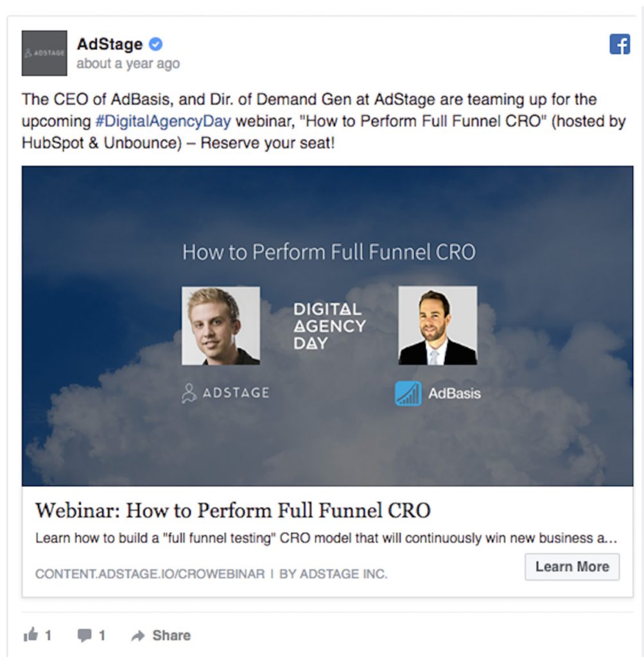
Task: Click the Learn More button
Action: pyautogui.click(x=571, y=567)
